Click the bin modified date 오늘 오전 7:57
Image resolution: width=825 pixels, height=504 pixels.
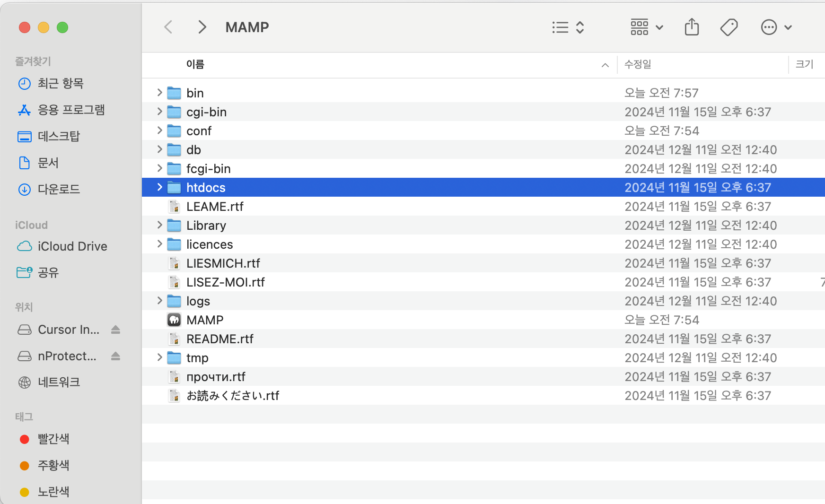[x=661, y=93]
